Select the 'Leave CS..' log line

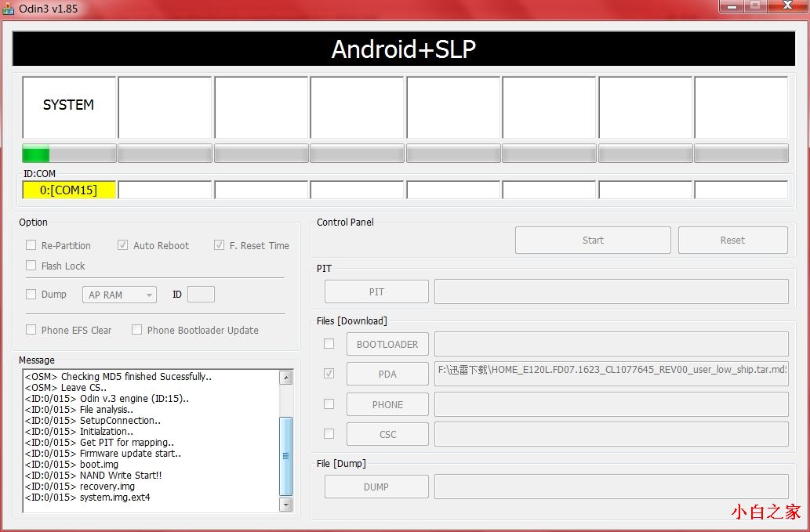click(66, 388)
